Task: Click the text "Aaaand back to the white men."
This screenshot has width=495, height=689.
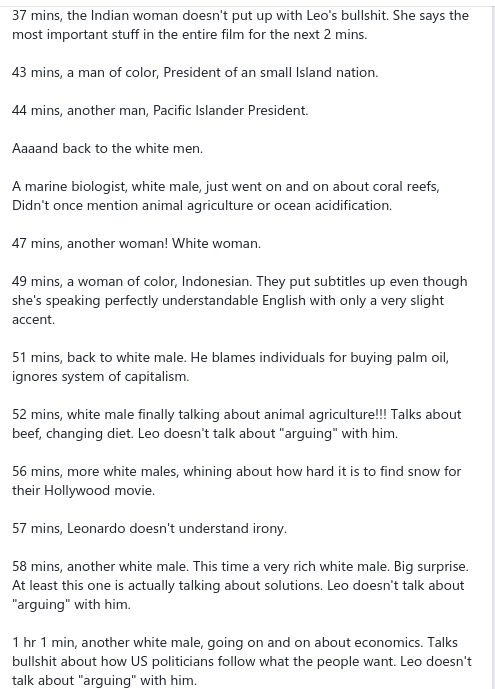Action: tap(107, 148)
